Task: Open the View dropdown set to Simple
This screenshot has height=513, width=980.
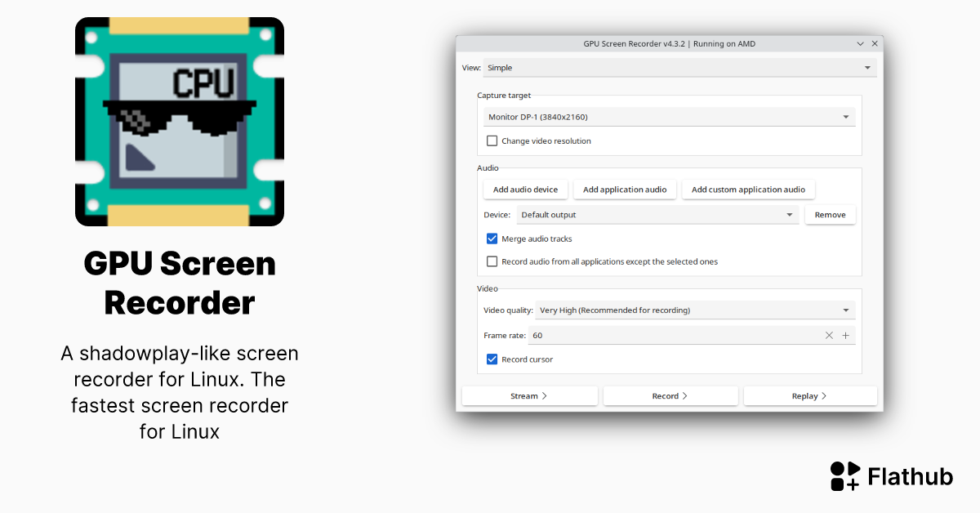Action: pyautogui.click(x=680, y=68)
